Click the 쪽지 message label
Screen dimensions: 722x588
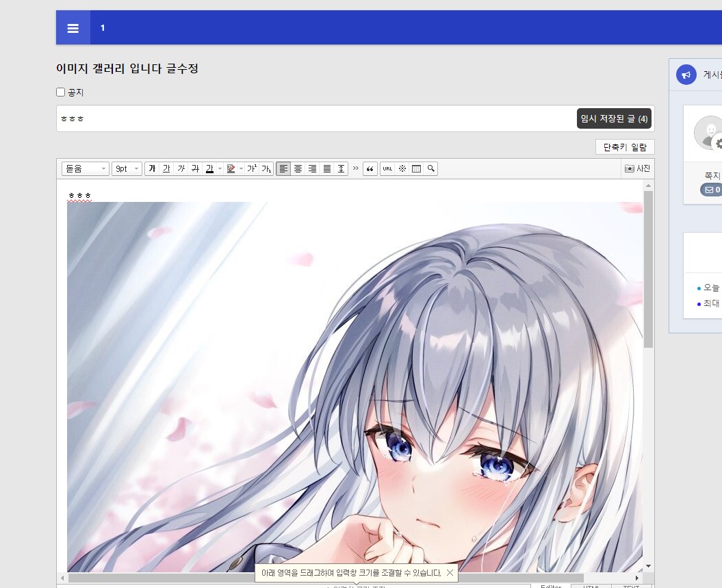(x=712, y=175)
